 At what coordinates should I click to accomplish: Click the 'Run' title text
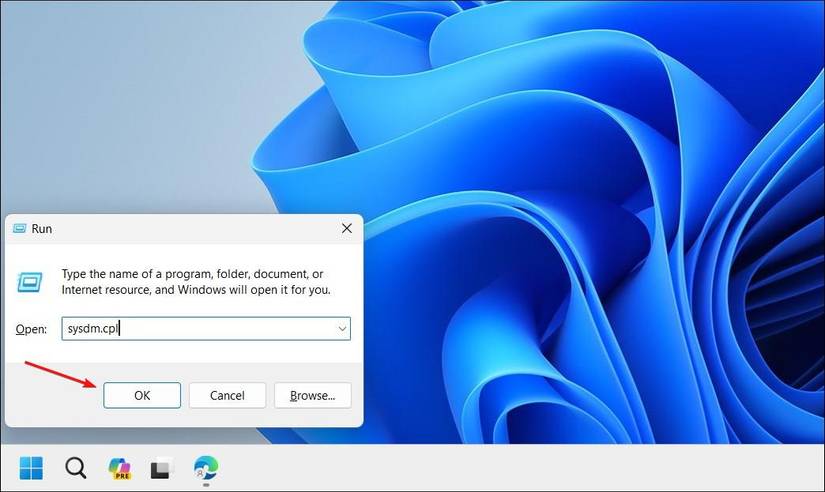[42, 228]
